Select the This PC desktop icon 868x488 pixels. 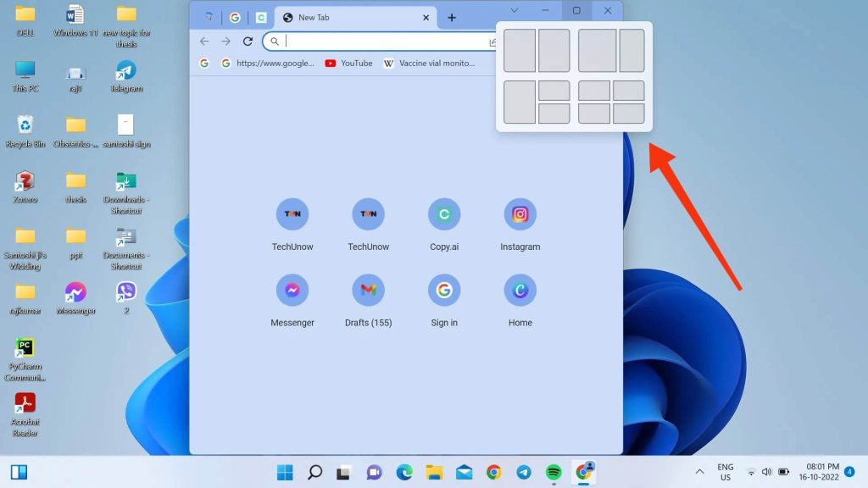point(25,76)
